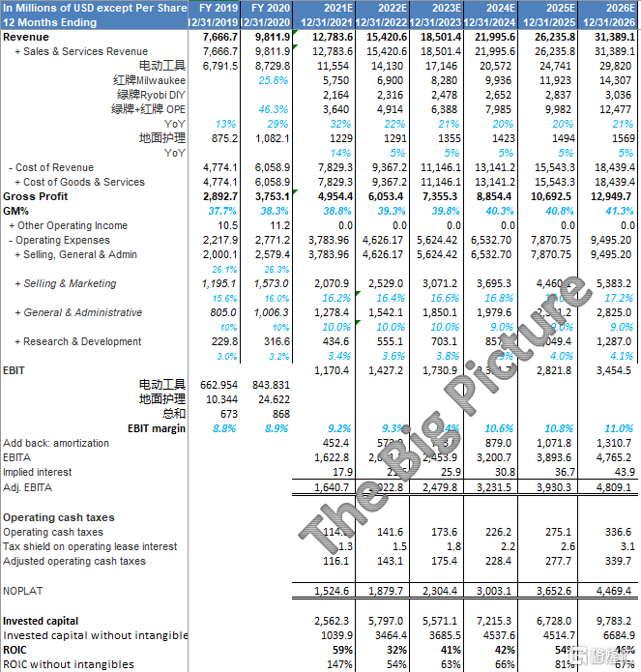This screenshot has height=672, width=641.
Task: Click 绿牌Ryobi DIY row label
Action: coord(151,95)
